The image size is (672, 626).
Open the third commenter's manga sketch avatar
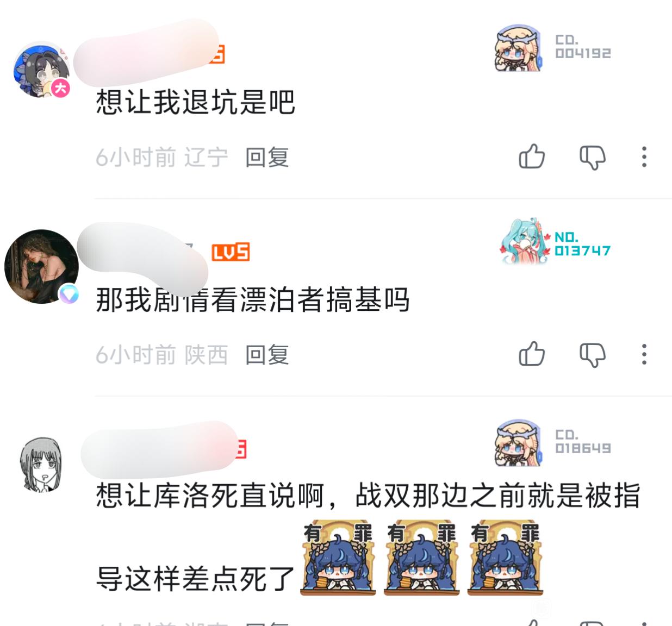41,464
